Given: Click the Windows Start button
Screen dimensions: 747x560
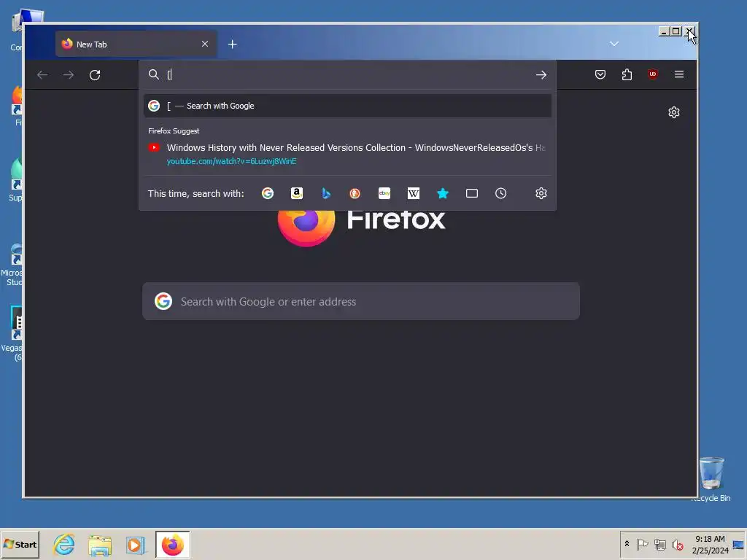Looking at the screenshot, I should tap(20, 544).
